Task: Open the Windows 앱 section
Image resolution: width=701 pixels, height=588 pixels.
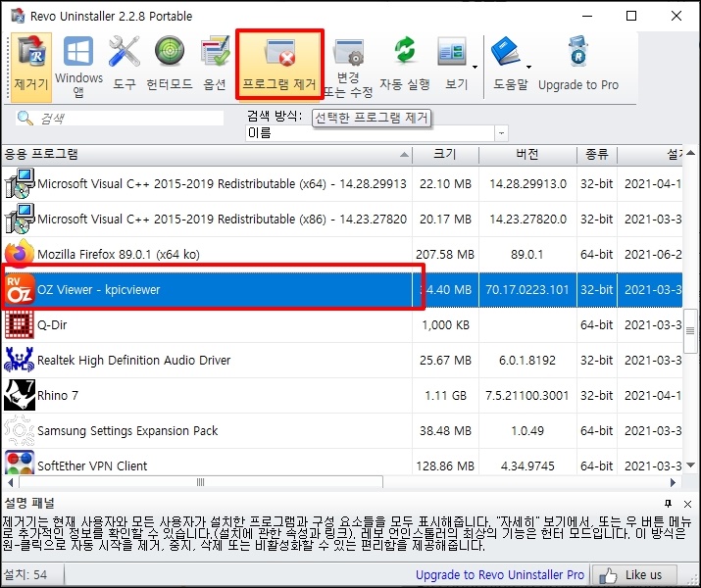Action: tap(78, 67)
